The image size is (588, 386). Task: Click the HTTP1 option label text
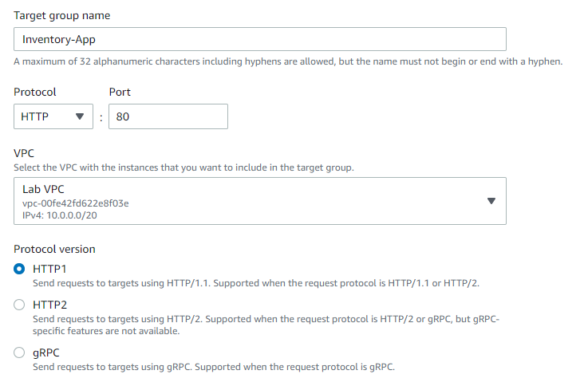click(x=49, y=269)
